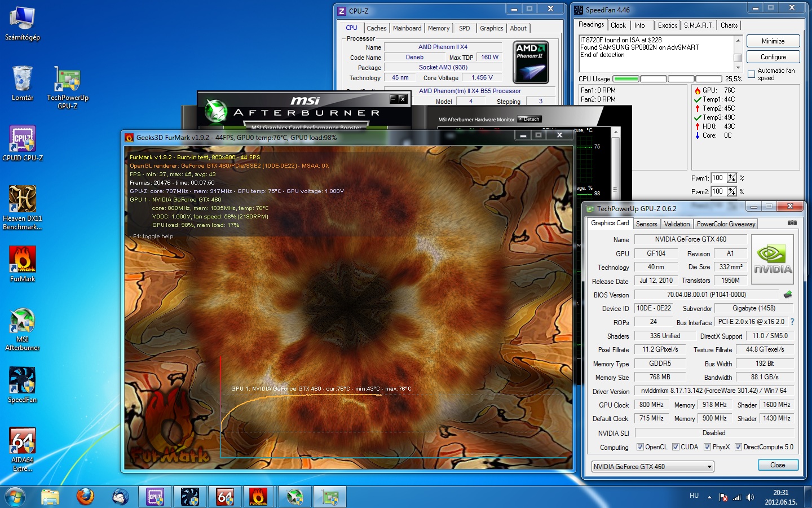Viewport: 812px width, 508px height.
Task: Switch to Clock tab in SpeedFan
Action: 618,25
